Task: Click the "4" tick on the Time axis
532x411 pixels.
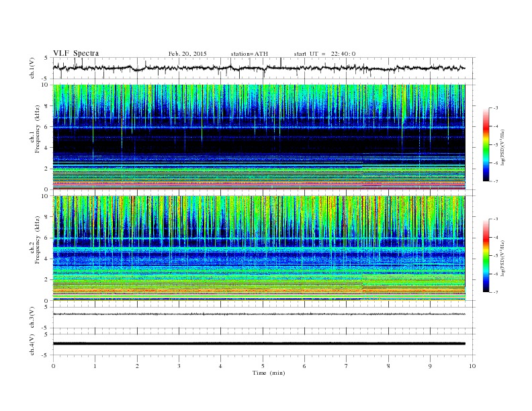Action: pyautogui.click(x=220, y=366)
